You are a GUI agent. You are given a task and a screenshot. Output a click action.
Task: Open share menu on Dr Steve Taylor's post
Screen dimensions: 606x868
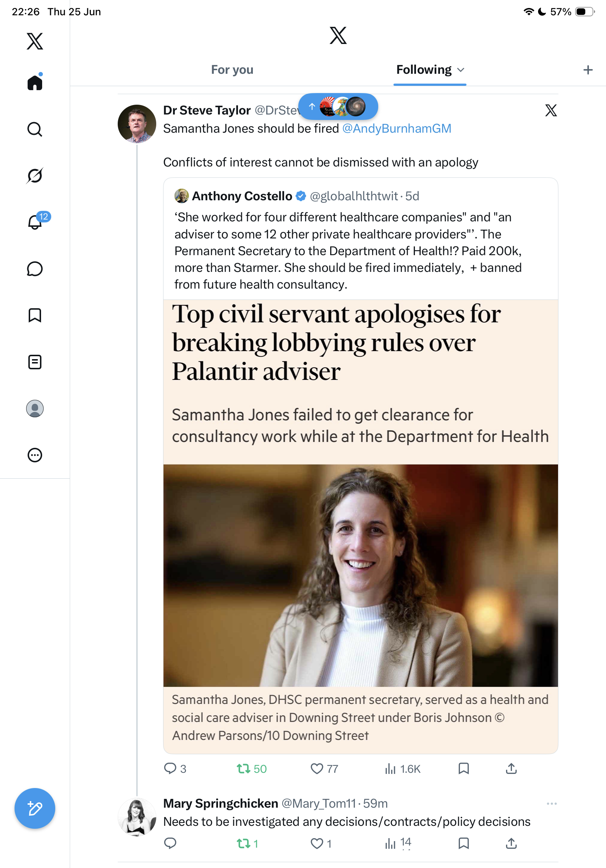pyautogui.click(x=511, y=768)
